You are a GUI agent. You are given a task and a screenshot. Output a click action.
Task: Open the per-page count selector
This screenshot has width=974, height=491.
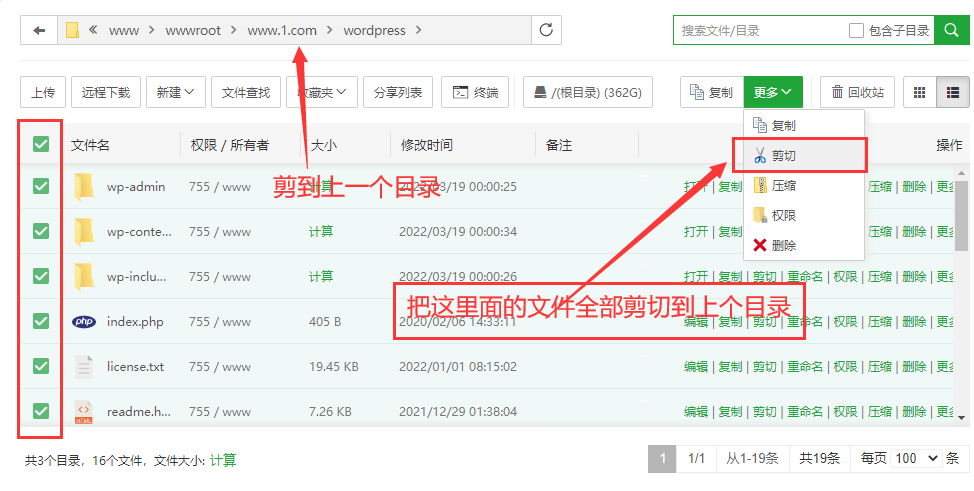[916, 459]
